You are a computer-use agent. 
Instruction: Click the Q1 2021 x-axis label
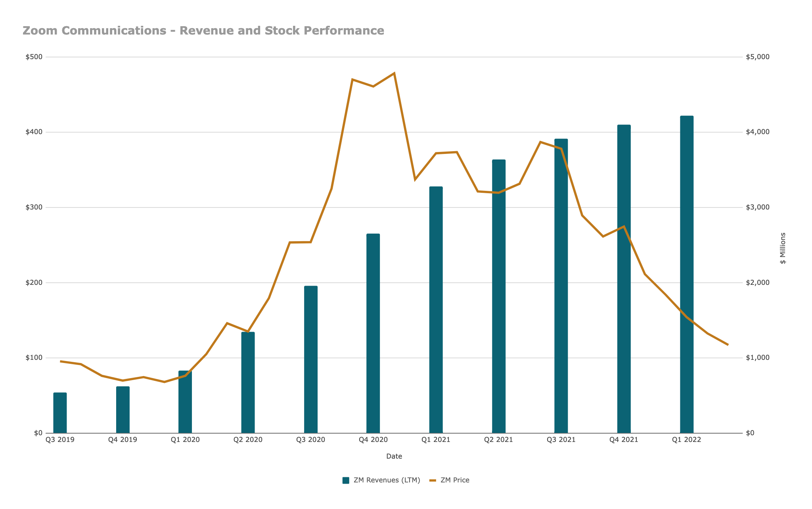tap(436, 440)
